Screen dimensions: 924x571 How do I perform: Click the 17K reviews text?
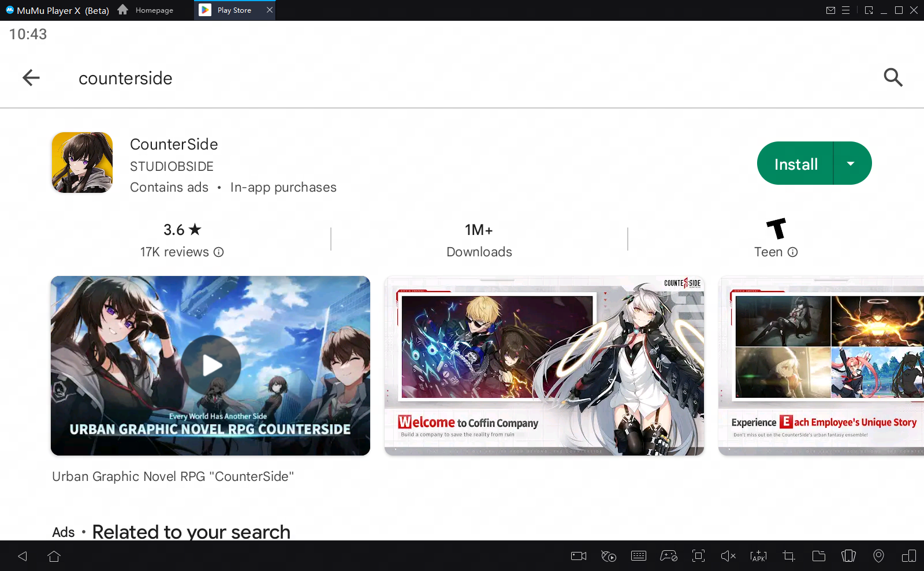pyautogui.click(x=174, y=252)
